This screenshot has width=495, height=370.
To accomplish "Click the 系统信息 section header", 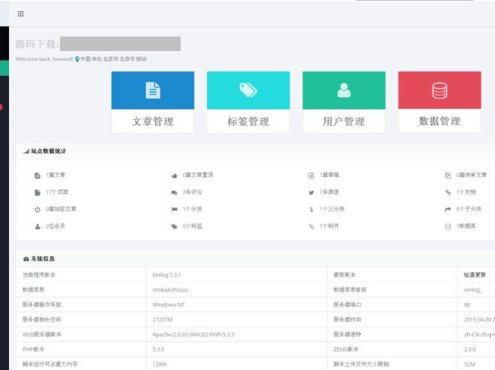I will (x=43, y=259).
